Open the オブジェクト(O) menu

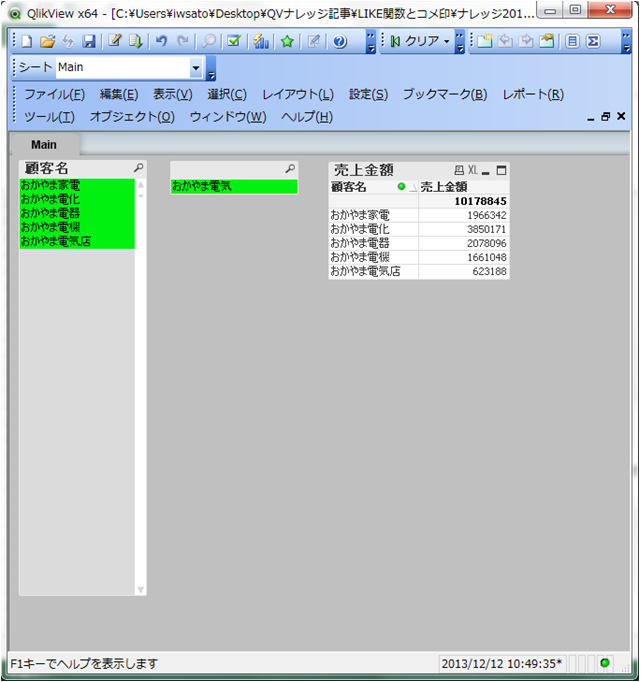pyautogui.click(x=132, y=117)
